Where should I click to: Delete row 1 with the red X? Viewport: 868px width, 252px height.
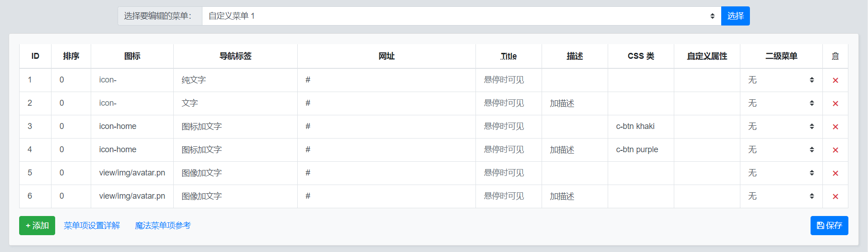835,80
